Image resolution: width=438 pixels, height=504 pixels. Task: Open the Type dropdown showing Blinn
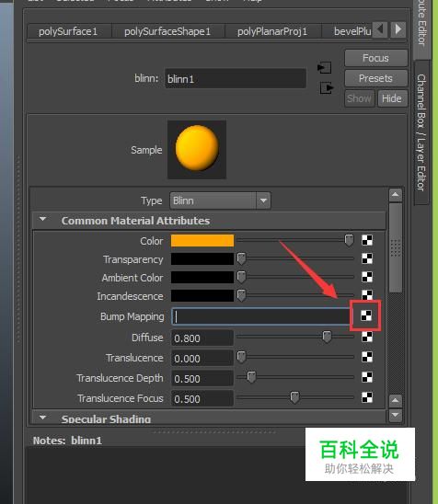(220, 200)
